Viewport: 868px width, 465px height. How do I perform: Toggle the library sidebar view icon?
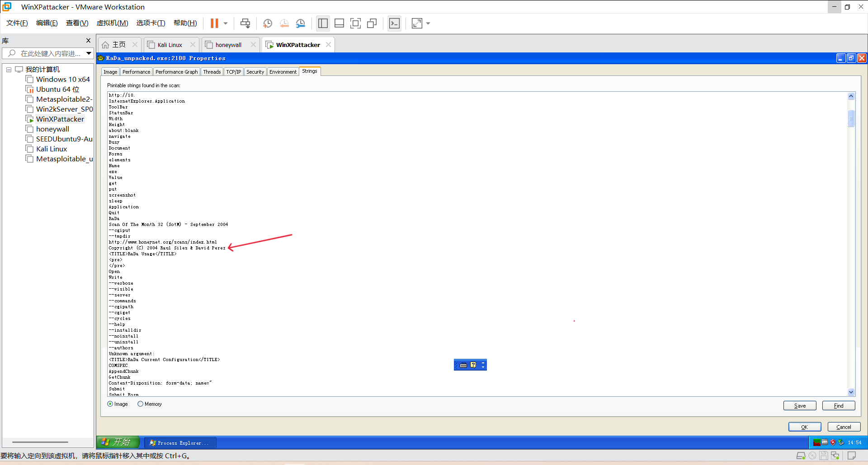coord(323,23)
